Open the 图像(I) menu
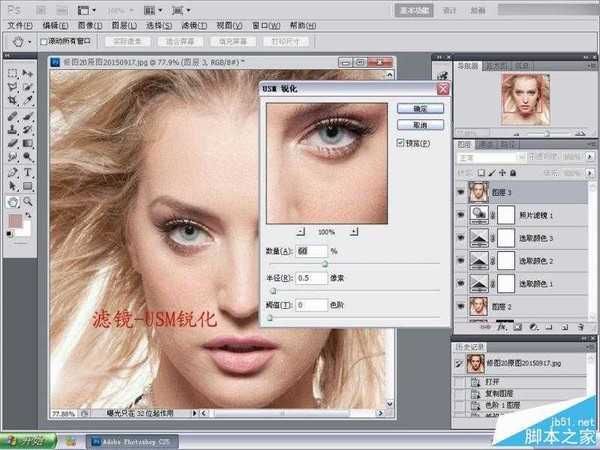The width and height of the screenshot is (600, 450). pos(90,26)
